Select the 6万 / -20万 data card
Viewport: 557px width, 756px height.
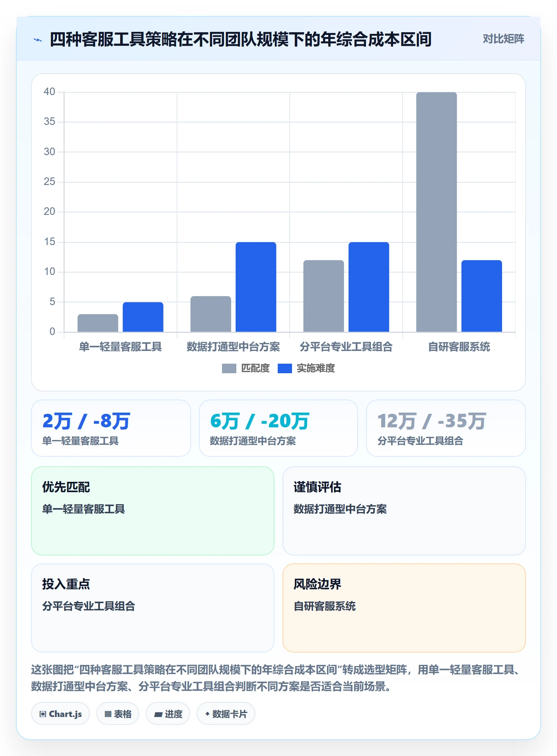coord(278,428)
